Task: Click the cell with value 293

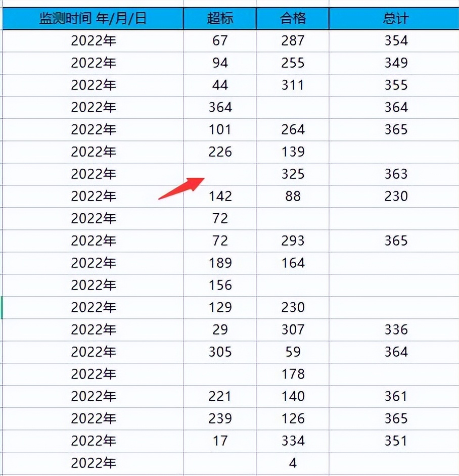Action: pos(293,241)
